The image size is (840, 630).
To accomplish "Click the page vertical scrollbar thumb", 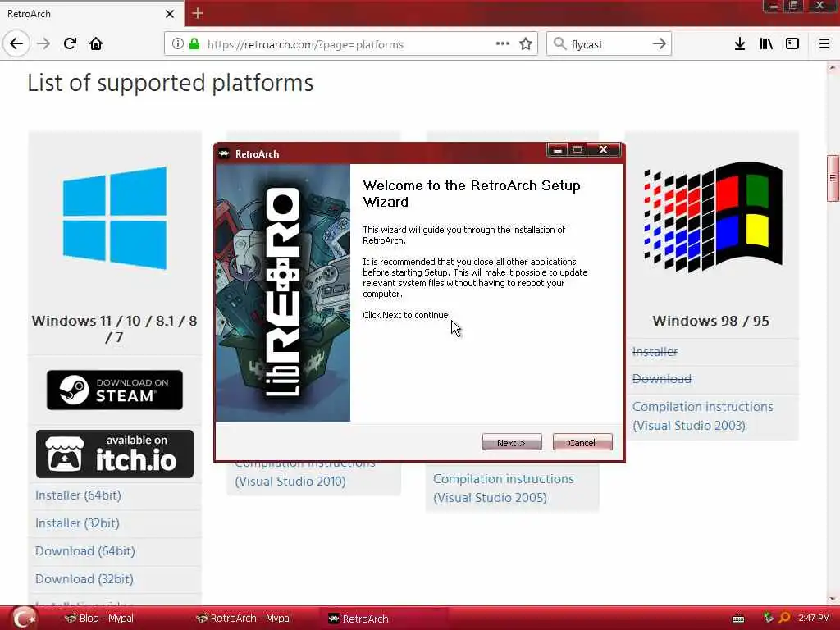I will click(x=833, y=178).
